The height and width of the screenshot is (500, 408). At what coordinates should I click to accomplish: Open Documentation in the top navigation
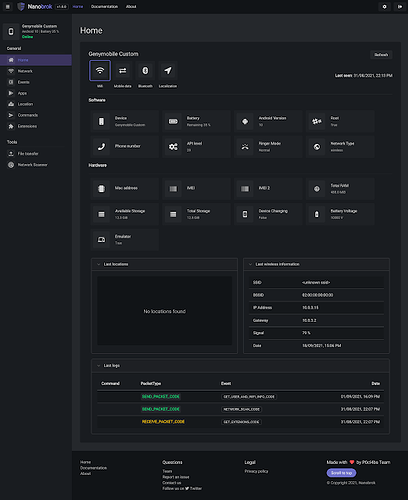tap(104, 6)
